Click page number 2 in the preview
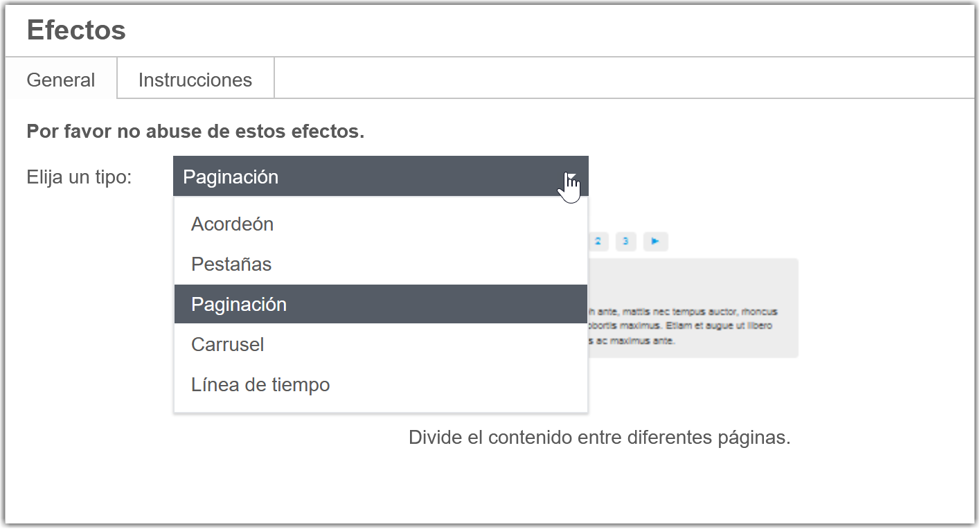Screen dimensions: 980x529 [598, 241]
